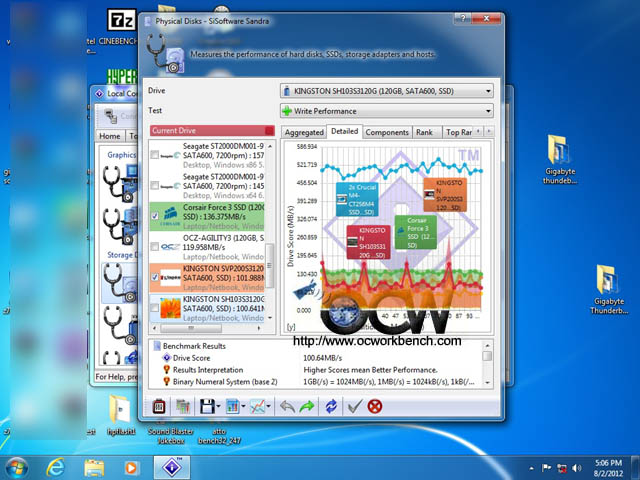The height and width of the screenshot is (480, 640).
Task: Click the 5:06 PM taskbar clock
Action: tap(608, 468)
